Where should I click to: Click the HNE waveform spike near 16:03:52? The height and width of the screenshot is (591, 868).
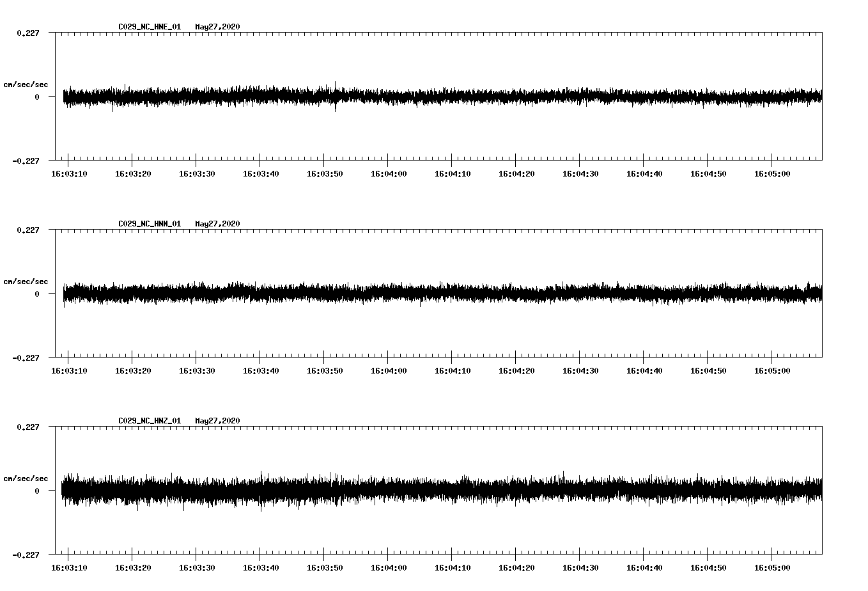[x=336, y=96]
